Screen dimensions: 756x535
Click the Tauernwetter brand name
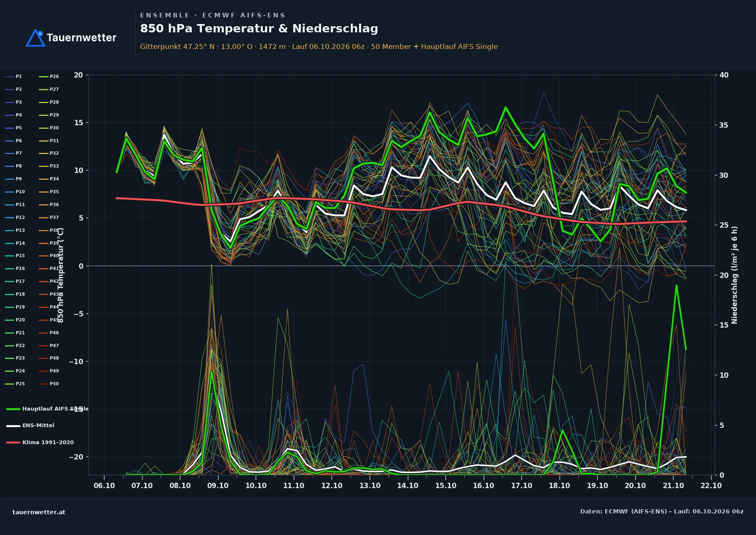[x=82, y=38]
